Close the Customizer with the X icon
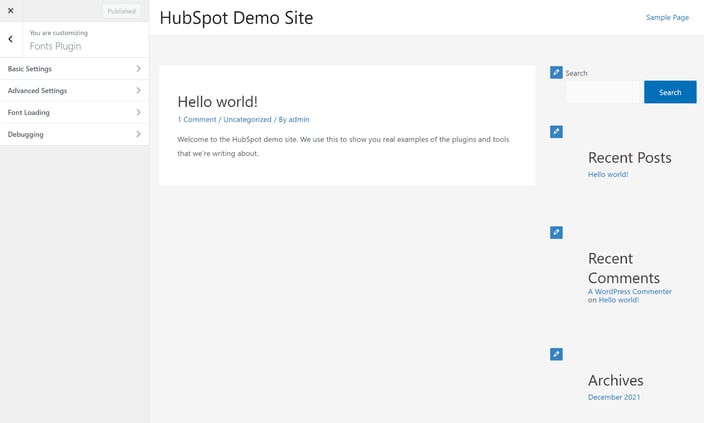 11,11
